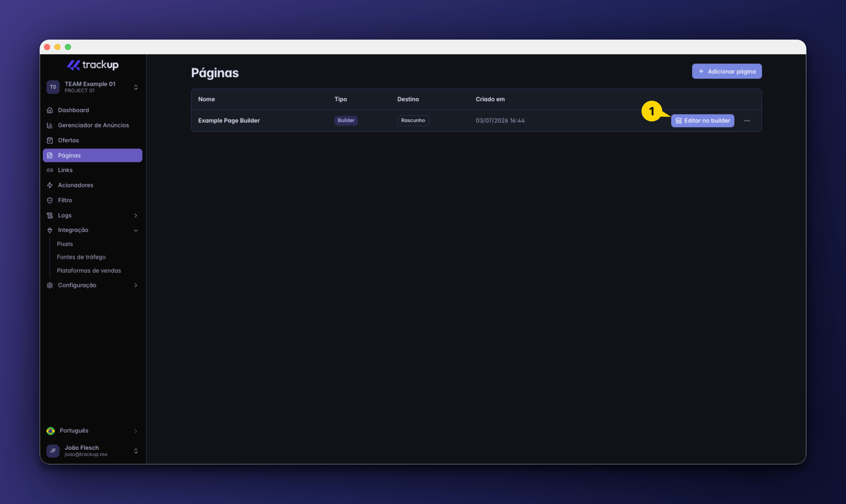Click the joao@trackup.me email

[x=86, y=455]
